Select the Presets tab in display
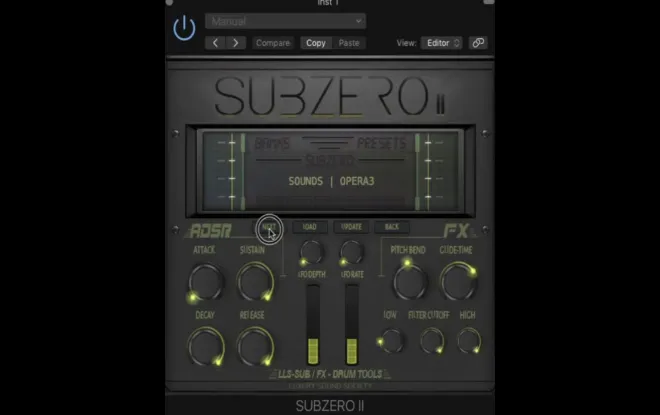The image size is (660, 415). (382, 144)
